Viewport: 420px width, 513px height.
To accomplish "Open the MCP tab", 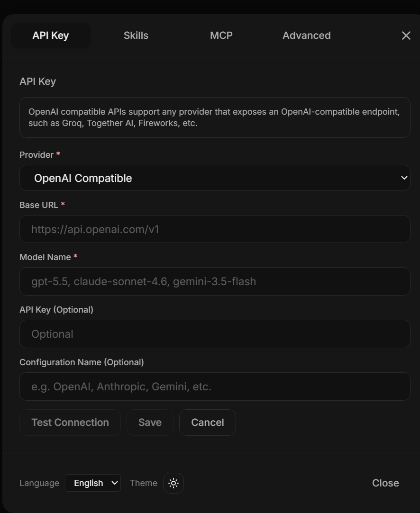I will (221, 36).
